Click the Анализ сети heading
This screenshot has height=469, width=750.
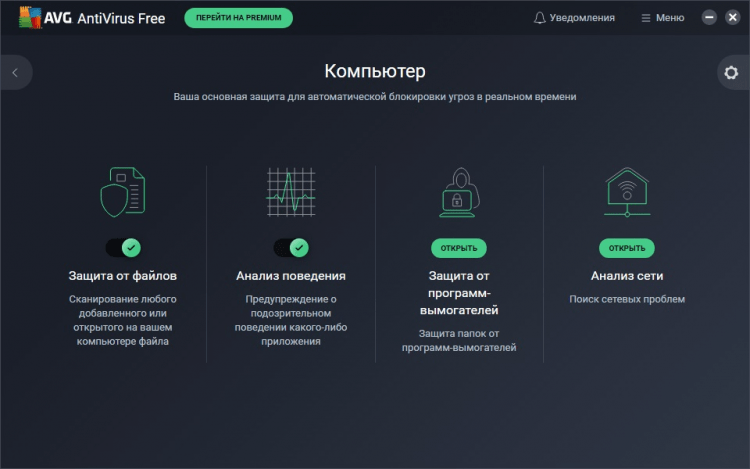627,276
